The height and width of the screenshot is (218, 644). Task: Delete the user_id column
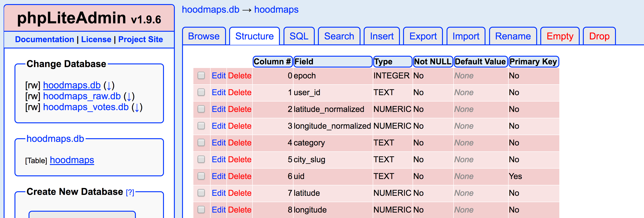[240, 92]
